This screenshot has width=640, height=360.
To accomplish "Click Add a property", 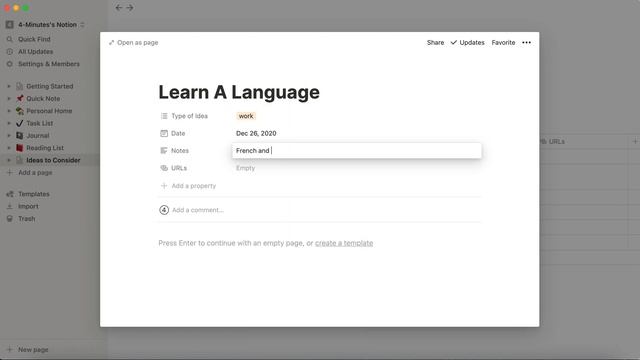I will click(188, 186).
